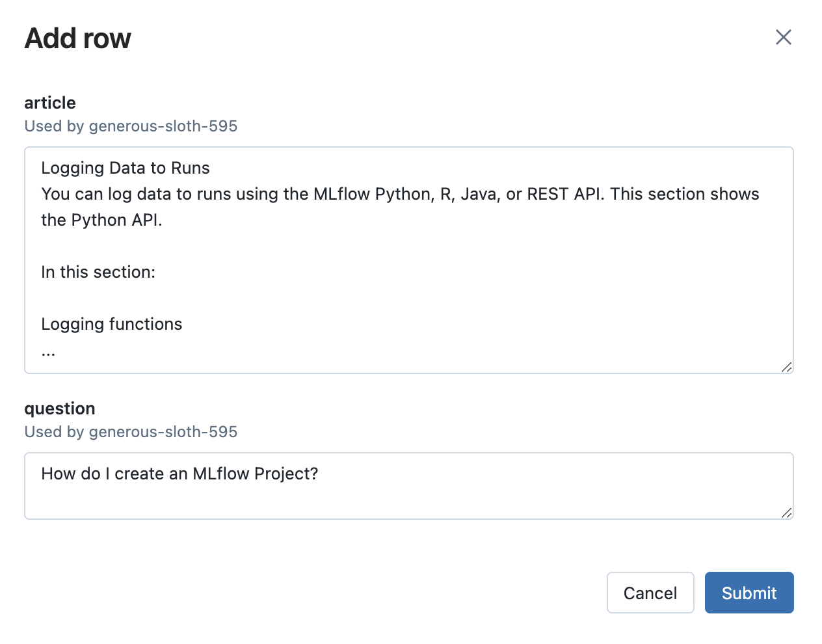Click 'How do I create an MLflow Project?' text

point(179,474)
